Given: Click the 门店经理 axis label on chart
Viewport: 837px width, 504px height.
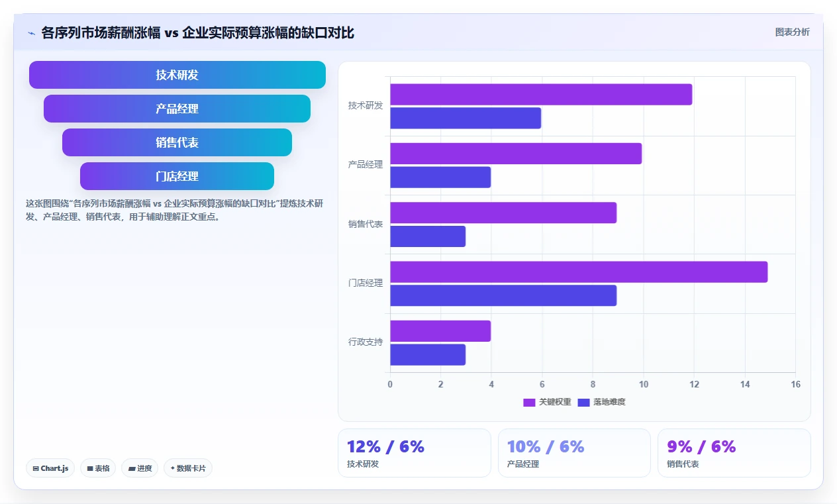Looking at the screenshot, I should tap(366, 283).
